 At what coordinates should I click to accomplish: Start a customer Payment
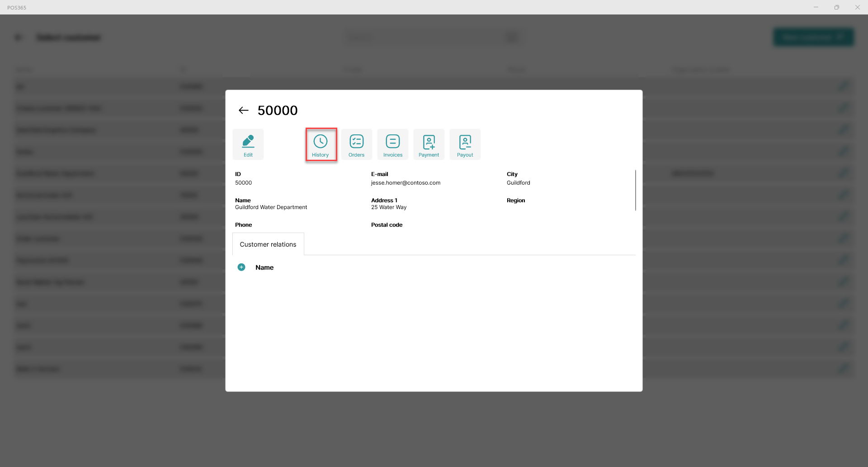429,145
